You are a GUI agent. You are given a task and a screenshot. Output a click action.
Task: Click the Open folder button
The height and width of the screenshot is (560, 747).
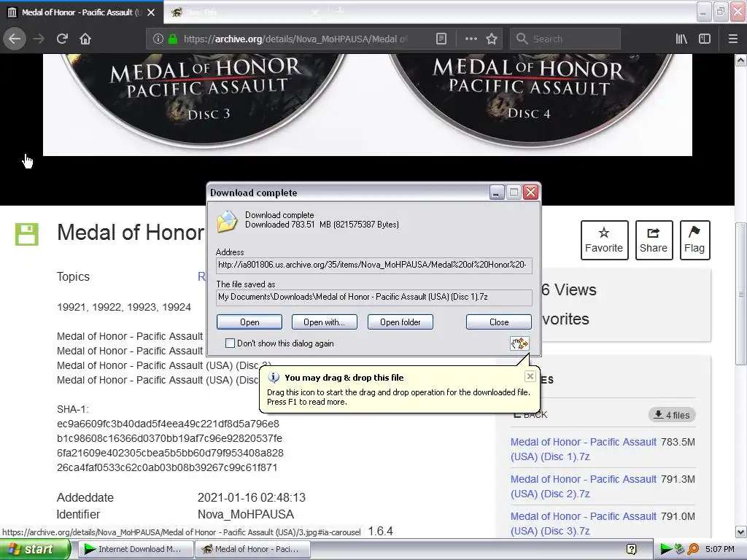point(400,322)
